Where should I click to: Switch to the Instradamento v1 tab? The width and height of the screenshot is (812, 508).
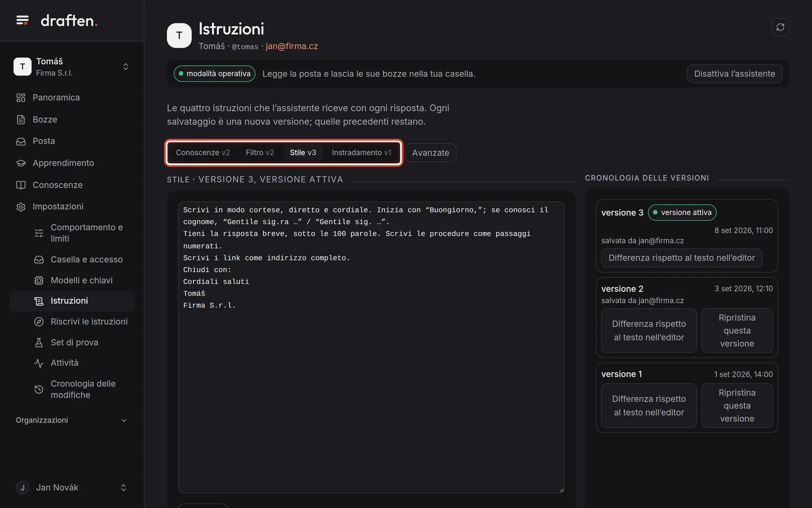point(362,153)
